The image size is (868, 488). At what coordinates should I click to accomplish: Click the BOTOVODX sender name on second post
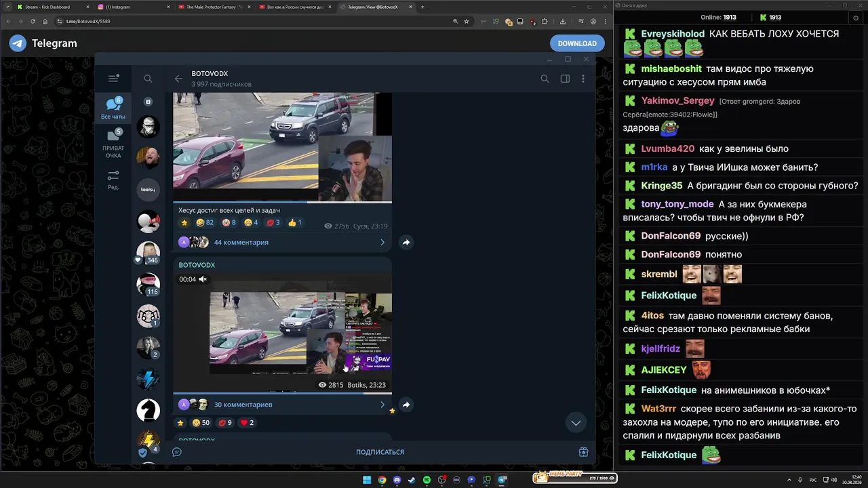pos(197,265)
